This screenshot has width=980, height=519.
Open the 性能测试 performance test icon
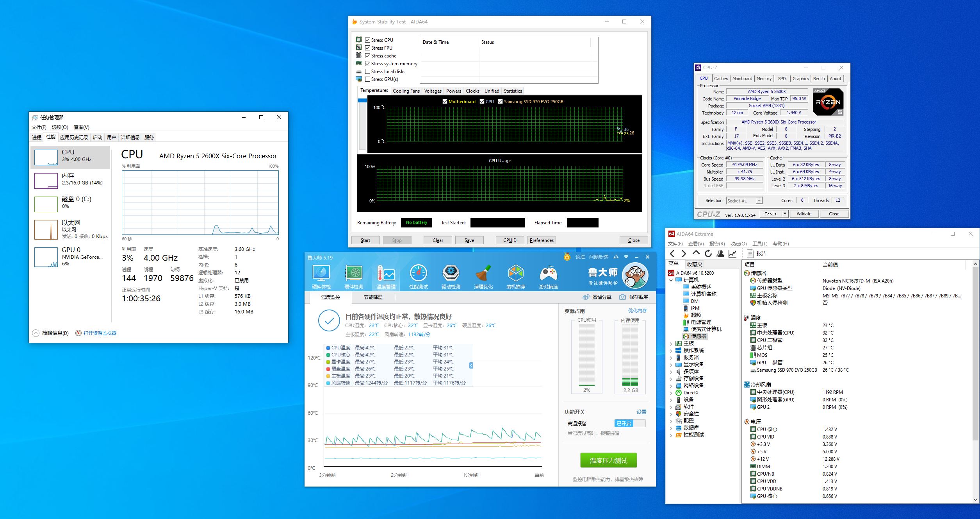coord(418,274)
